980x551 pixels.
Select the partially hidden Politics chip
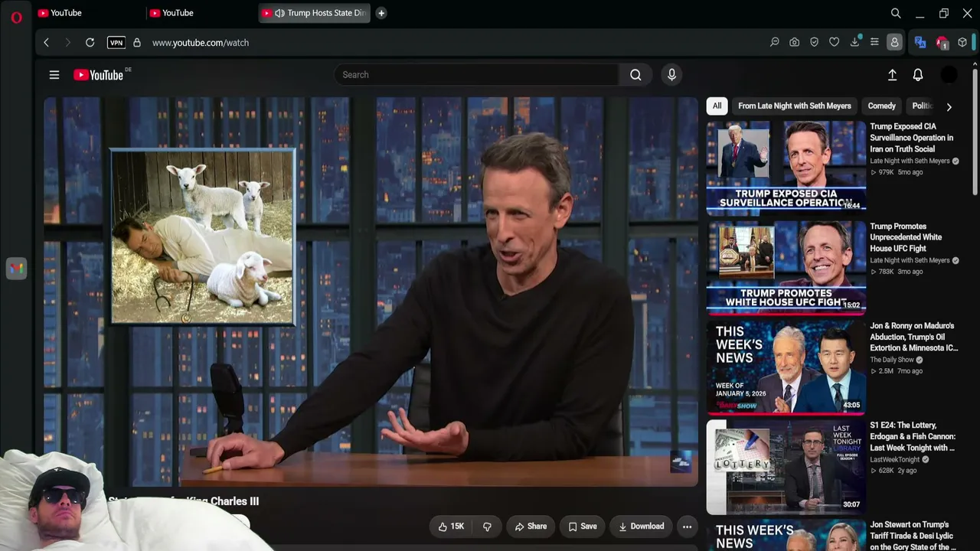922,106
